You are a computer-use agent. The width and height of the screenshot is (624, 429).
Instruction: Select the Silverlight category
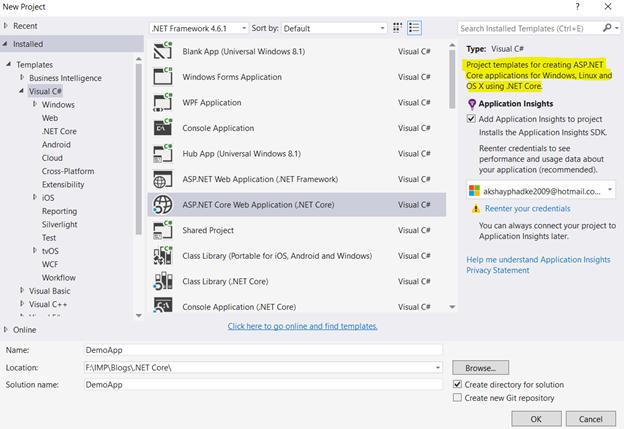pos(59,224)
